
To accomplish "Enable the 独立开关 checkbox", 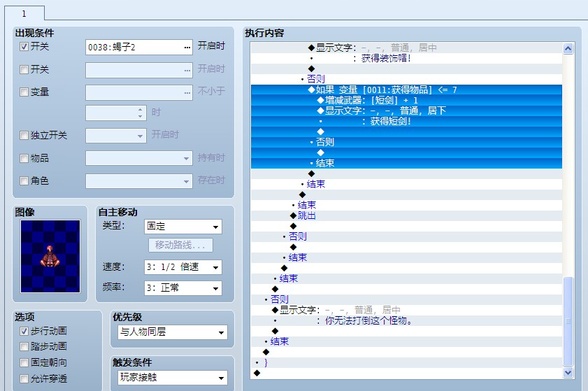I will click(24, 135).
